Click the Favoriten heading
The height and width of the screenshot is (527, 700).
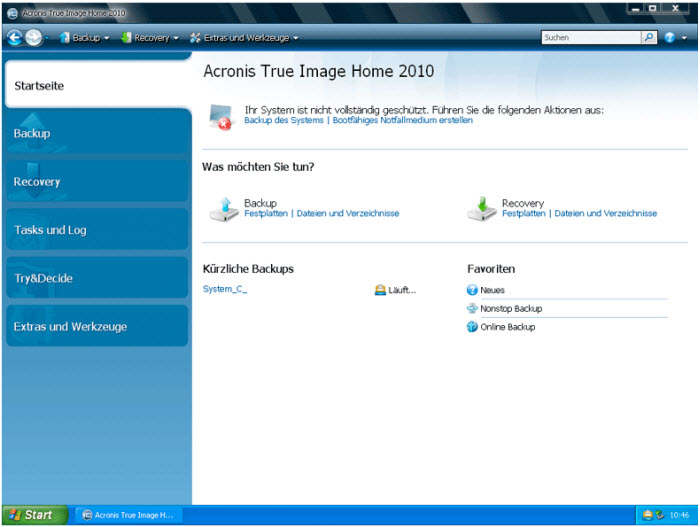pos(491,269)
